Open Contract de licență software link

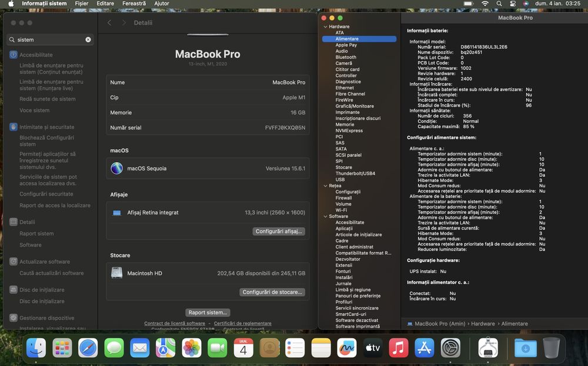(x=175, y=323)
